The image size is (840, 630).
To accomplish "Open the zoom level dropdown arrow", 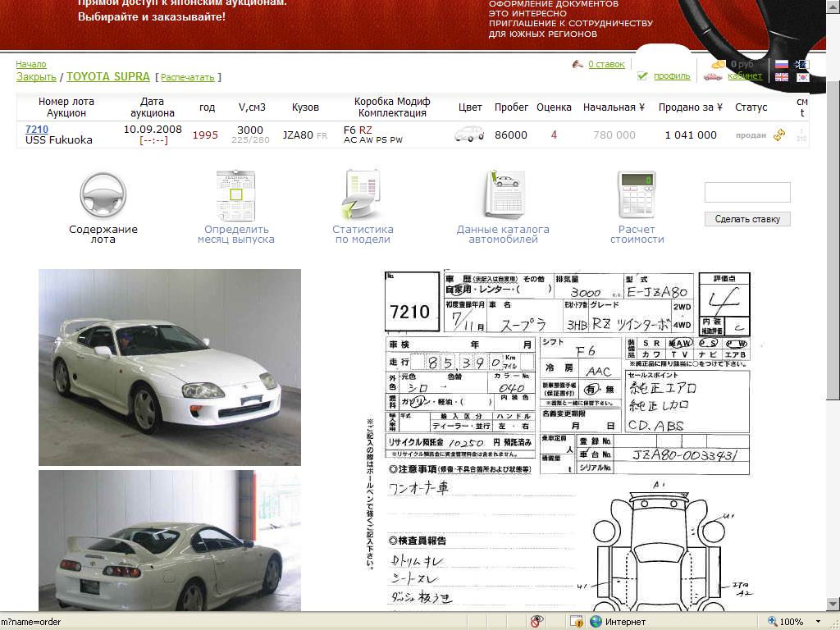I will pos(818,622).
